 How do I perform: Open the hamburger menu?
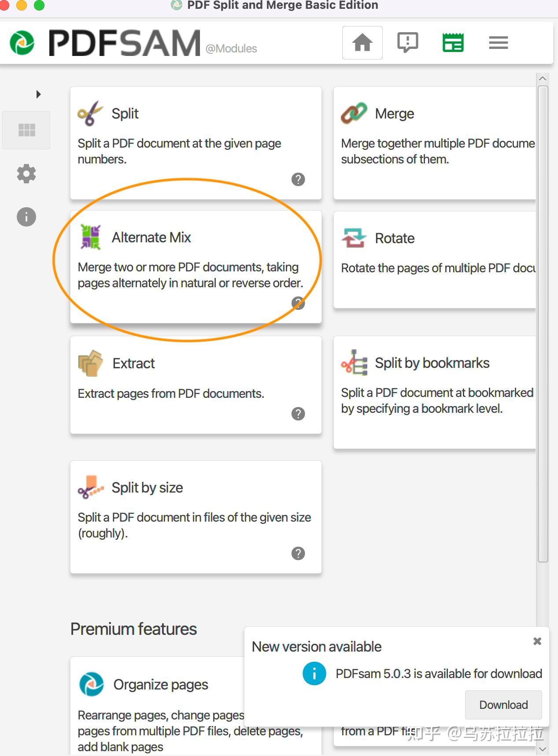498,42
